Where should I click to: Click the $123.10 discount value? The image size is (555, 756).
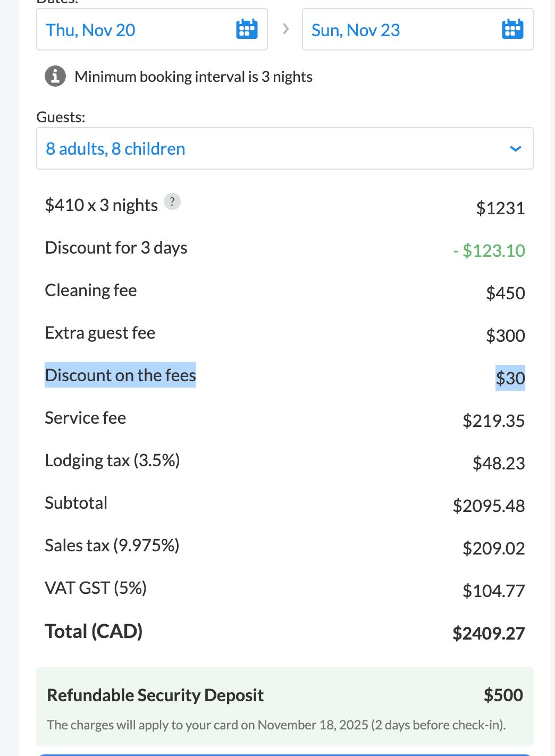(489, 250)
